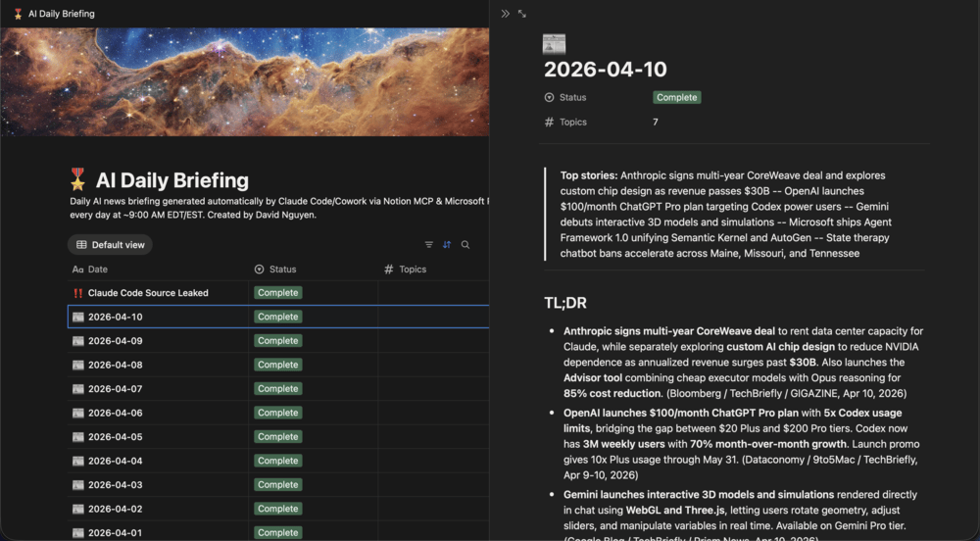Click the newspaper icon on the 2026-04-06 row

point(78,413)
